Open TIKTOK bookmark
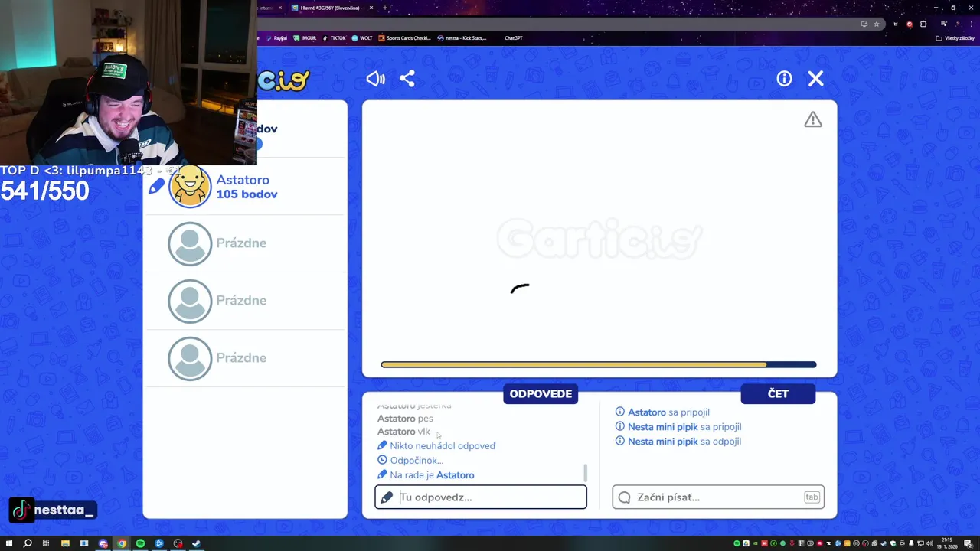This screenshot has height=551, width=980. point(335,38)
